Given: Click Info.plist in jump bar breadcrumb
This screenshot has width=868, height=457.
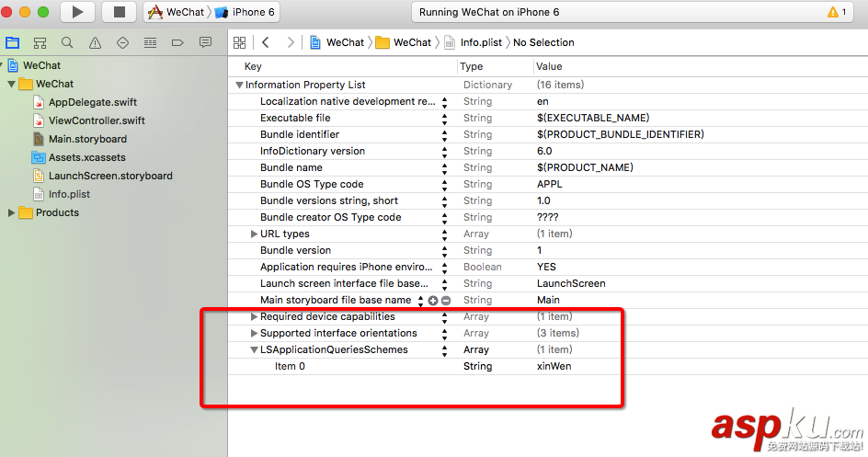Looking at the screenshot, I should coord(474,42).
